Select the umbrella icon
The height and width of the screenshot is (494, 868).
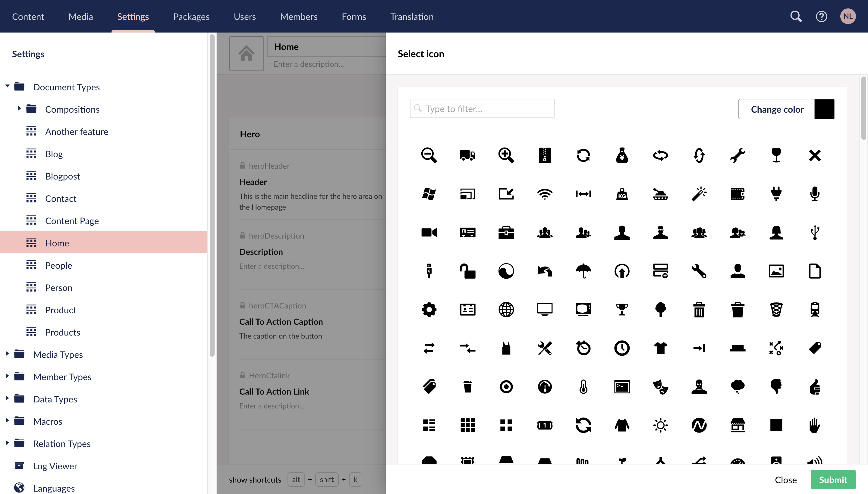(583, 271)
